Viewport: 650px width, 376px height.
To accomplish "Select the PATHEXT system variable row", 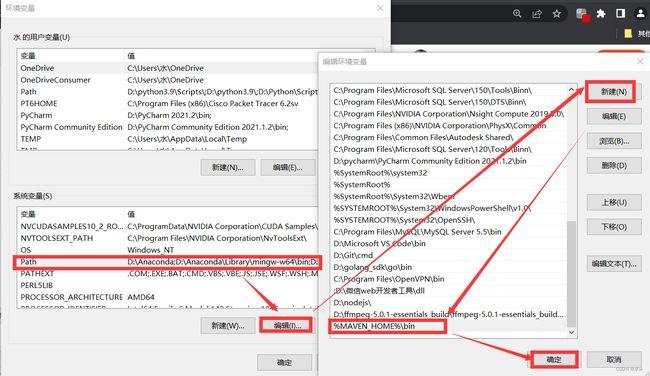I will click(168, 274).
